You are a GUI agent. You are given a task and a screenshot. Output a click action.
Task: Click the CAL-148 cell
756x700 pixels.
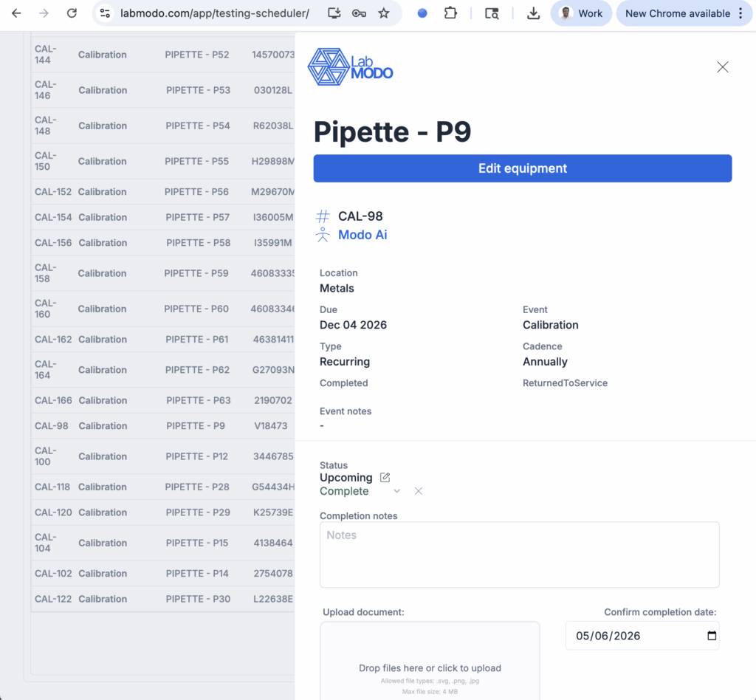pos(46,126)
